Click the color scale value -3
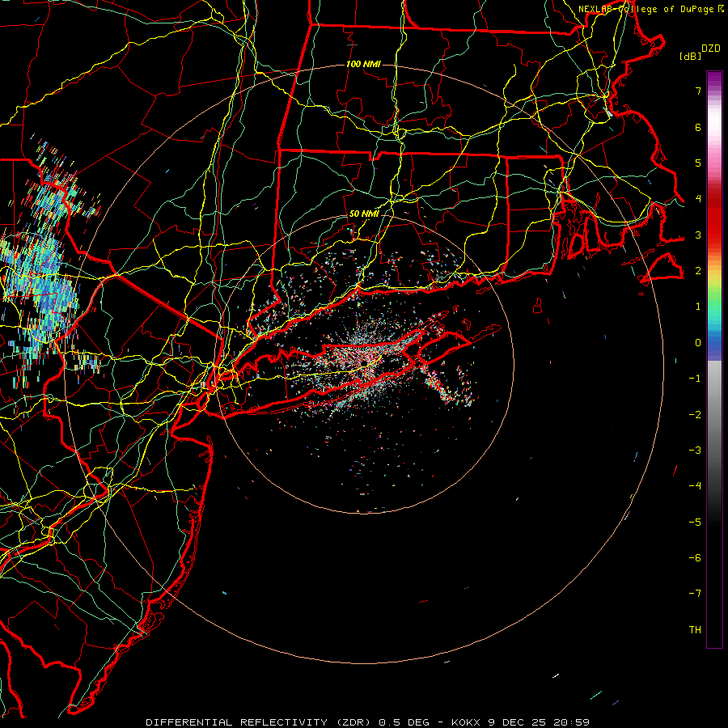Image resolution: width=728 pixels, height=728 pixels. point(695,451)
